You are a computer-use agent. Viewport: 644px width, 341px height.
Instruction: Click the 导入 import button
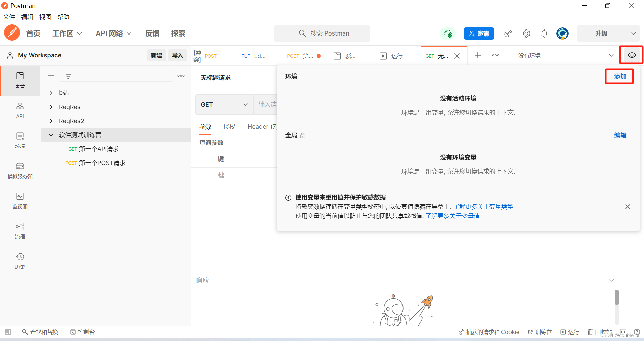coord(177,55)
